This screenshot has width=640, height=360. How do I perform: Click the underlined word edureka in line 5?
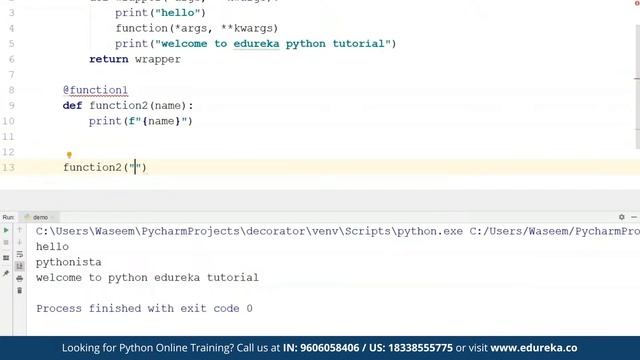(x=256, y=43)
